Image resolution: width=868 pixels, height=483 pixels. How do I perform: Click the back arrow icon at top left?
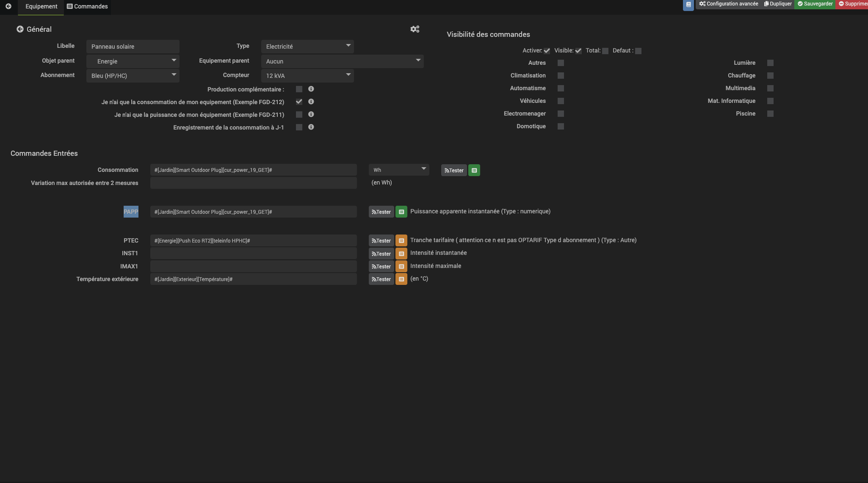(8, 6)
